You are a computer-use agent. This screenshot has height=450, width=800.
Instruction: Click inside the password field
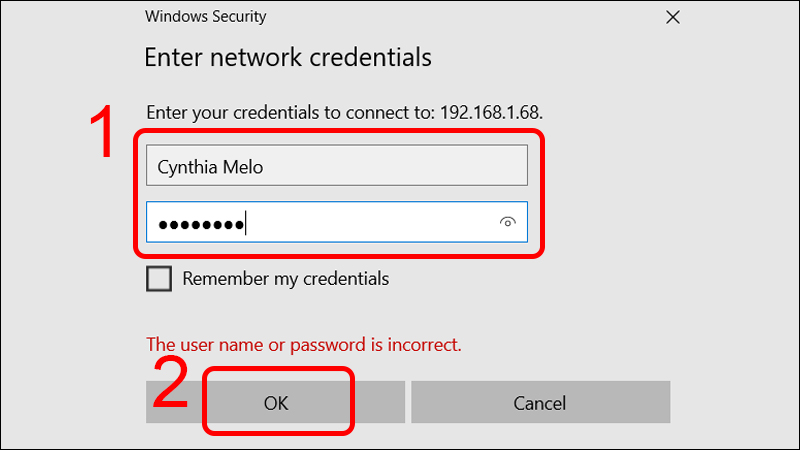(370, 223)
